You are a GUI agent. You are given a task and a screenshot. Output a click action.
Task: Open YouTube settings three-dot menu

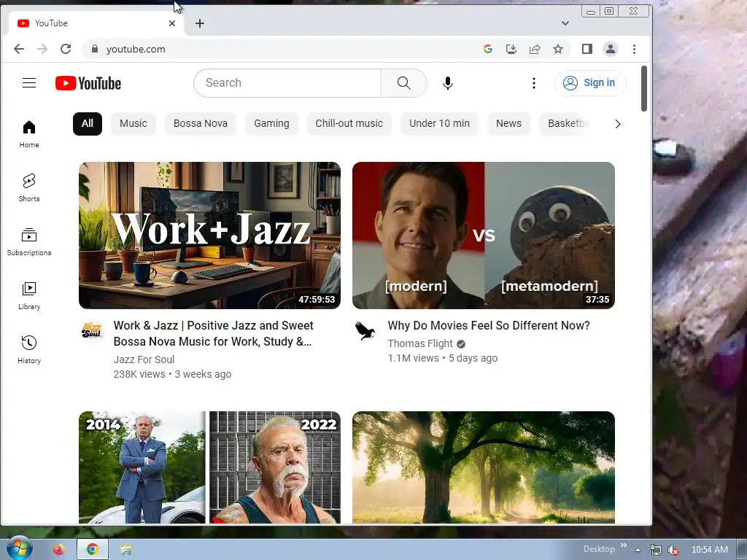point(533,83)
